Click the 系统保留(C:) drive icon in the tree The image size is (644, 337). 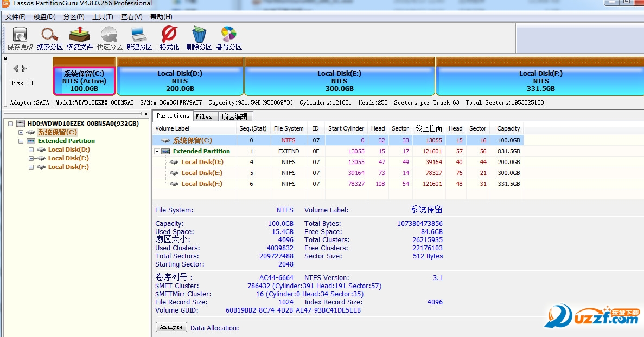pyautogui.click(x=31, y=132)
